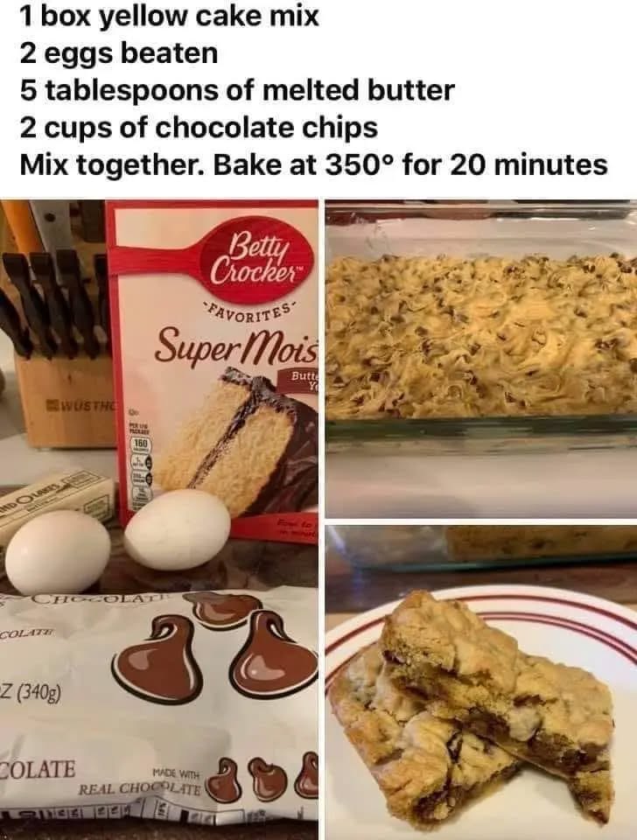
Task: Click "5 tablespoons of melted butter" text
Action: pos(237,90)
